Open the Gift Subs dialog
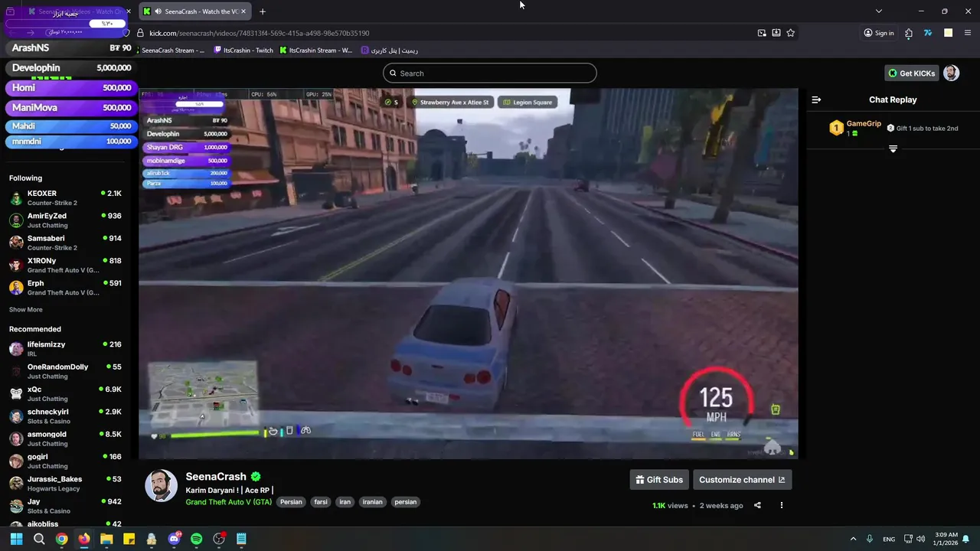Viewport: 980px width, 551px height. 659,480
